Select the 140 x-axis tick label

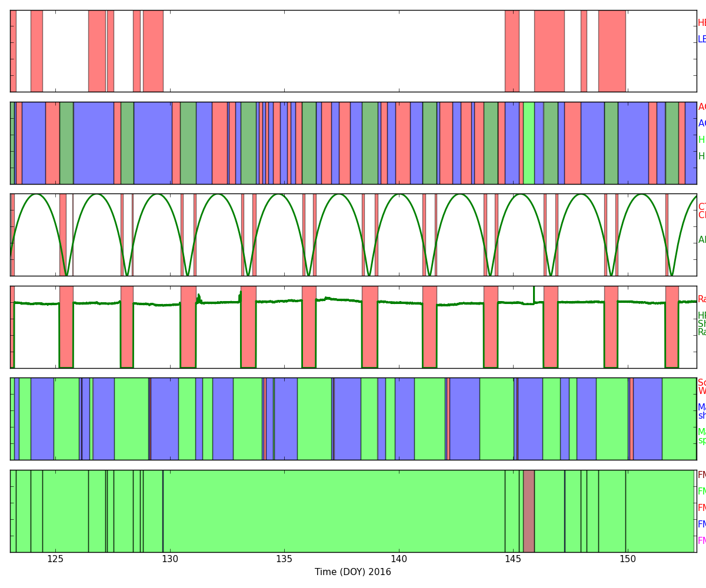click(399, 559)
